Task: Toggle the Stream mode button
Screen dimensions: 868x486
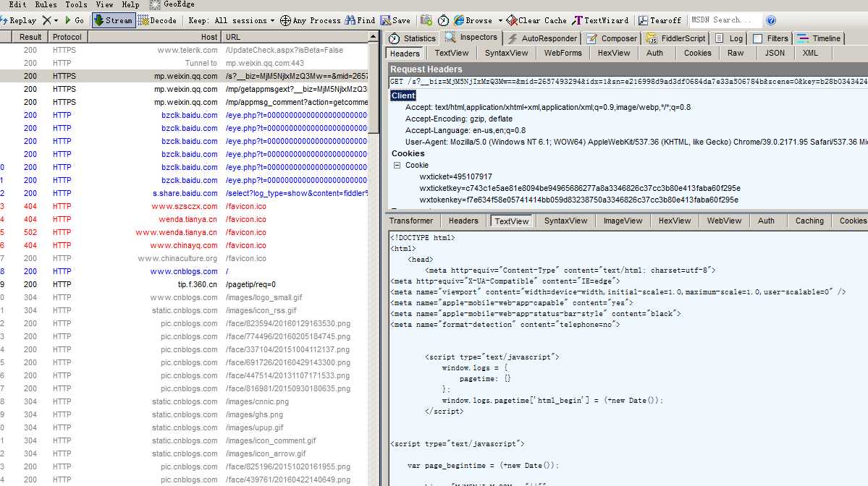Action: [114, 20]
